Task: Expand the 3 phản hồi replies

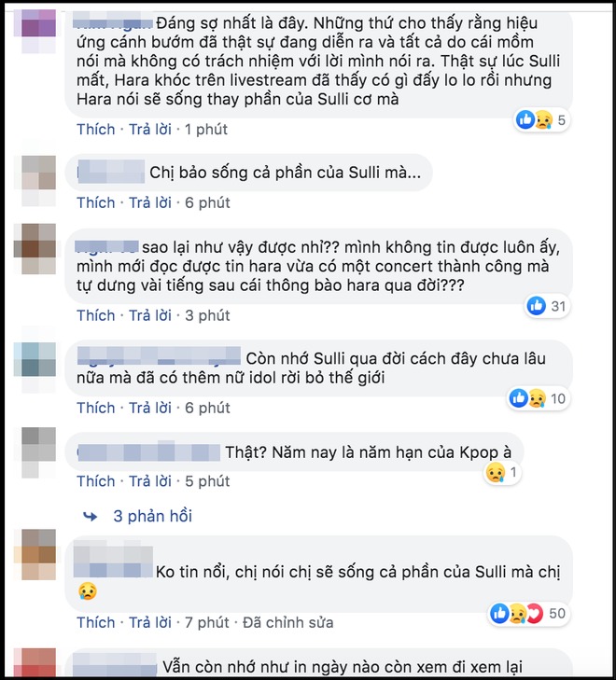Action: pos(153,516)
